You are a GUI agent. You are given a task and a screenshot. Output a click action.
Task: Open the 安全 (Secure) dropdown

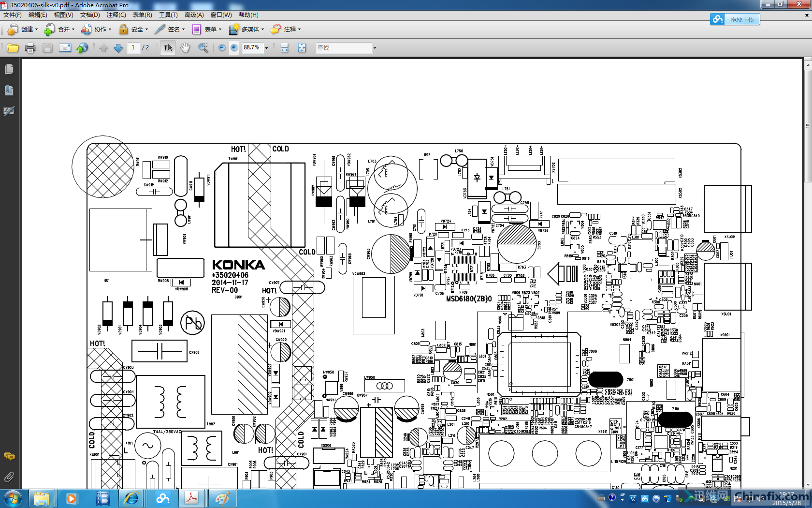[133, 30]
